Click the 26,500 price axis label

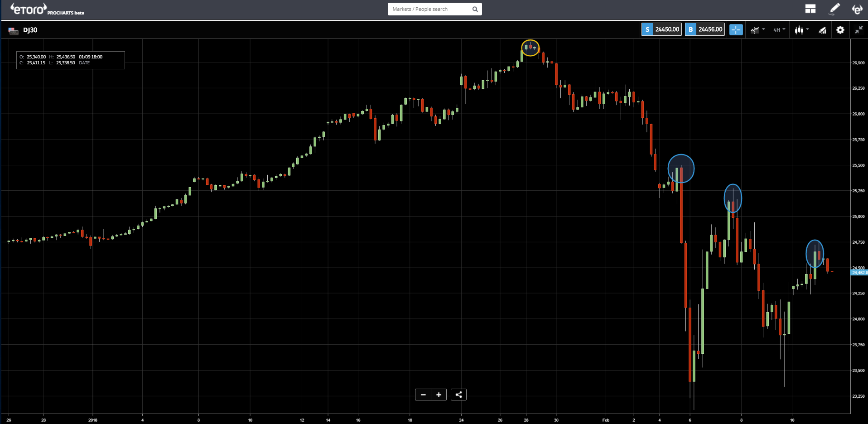click(858, 63)
